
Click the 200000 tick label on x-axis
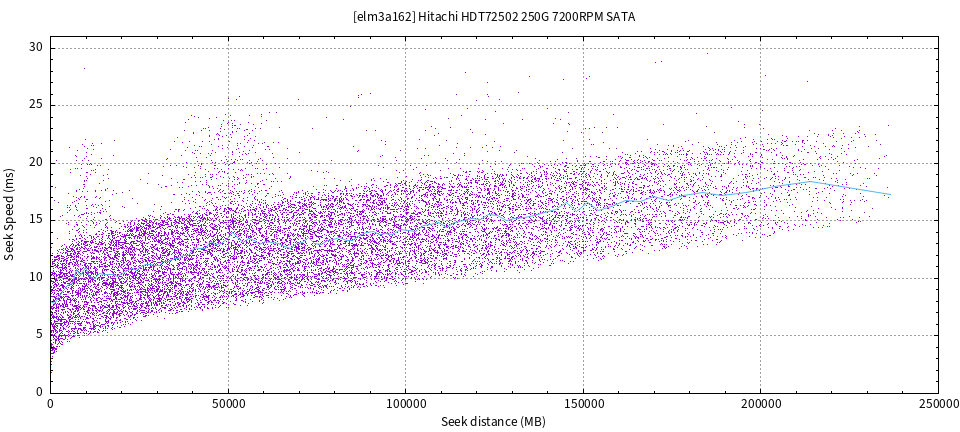click(x=760, y=403)
